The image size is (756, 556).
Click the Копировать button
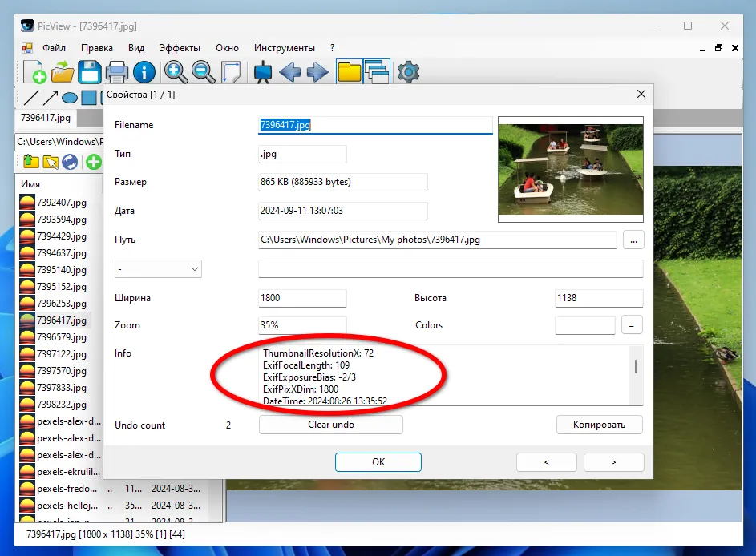point(599,425)
